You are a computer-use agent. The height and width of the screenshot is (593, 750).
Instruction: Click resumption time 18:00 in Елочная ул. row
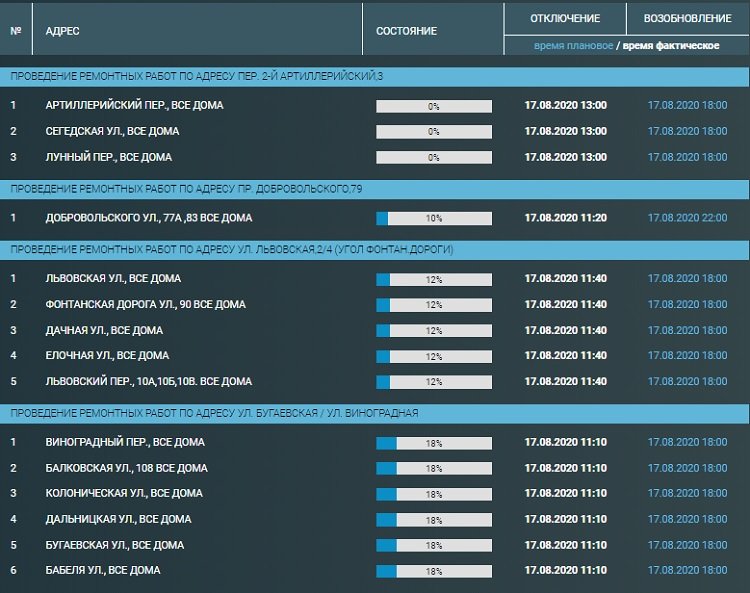coord(687,355)
